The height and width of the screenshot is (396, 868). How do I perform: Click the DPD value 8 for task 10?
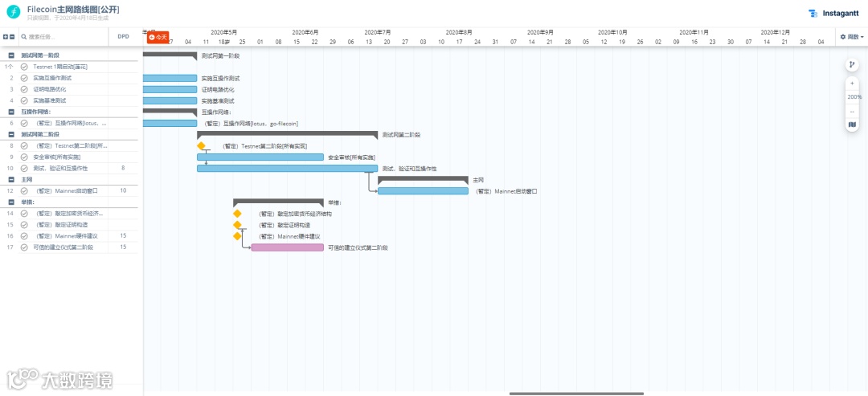click(x=123, y=168)
